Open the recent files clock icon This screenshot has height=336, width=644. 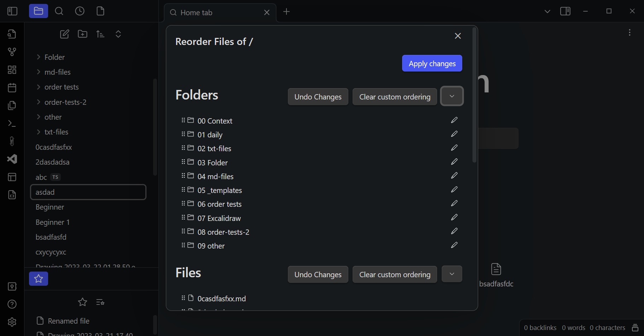pyautogui.click(x=80, y=11)
